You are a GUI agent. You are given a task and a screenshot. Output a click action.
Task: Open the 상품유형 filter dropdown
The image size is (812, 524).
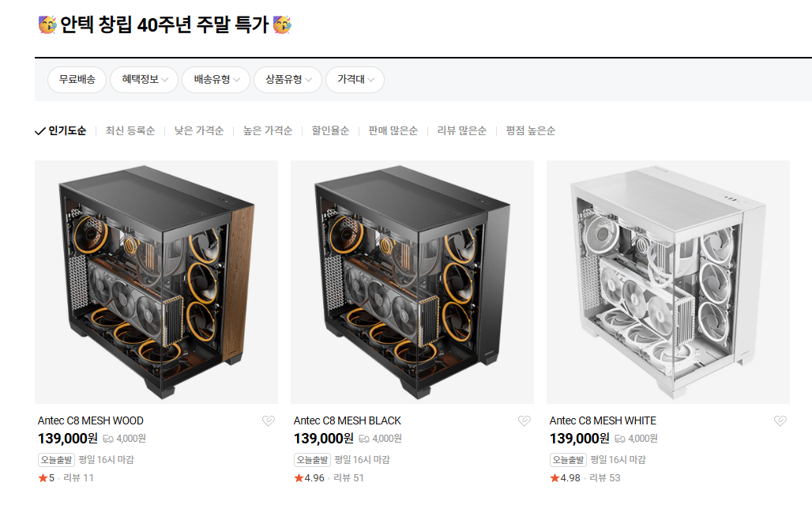[x=288, y=79]
